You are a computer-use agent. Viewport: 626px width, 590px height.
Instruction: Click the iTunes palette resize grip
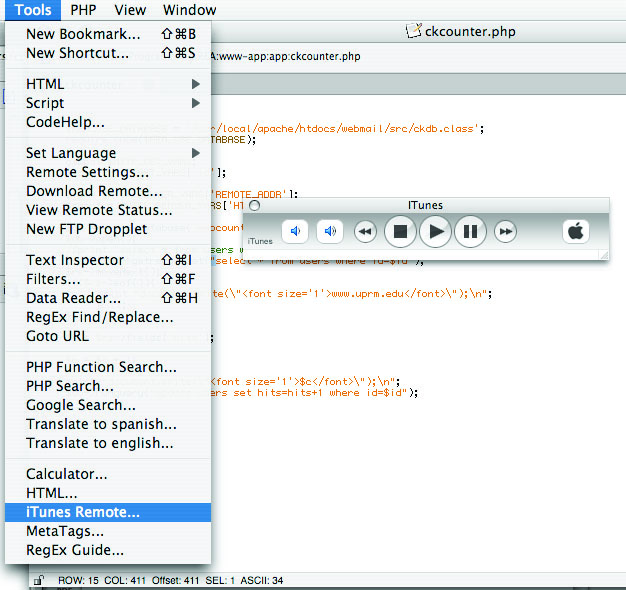[604, 255]
